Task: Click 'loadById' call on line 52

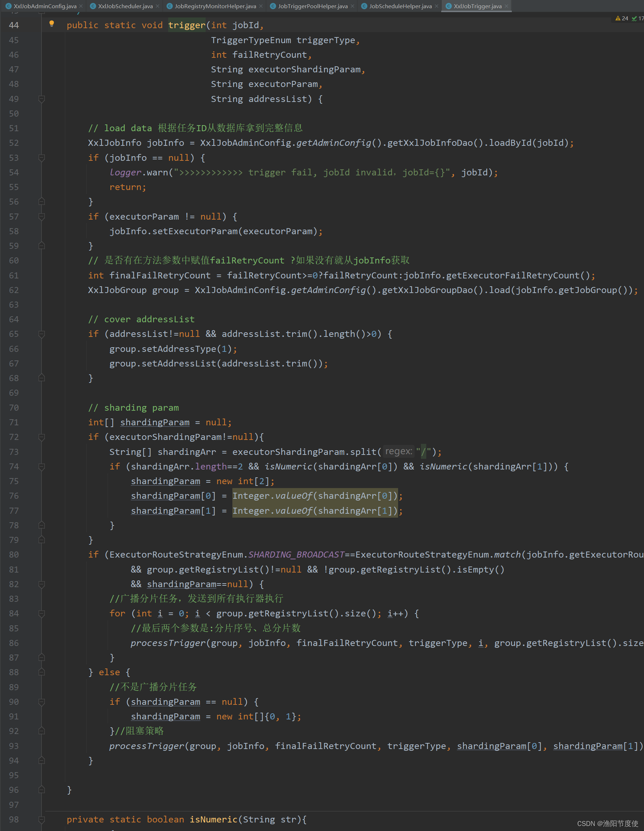Action: [510, 143]
